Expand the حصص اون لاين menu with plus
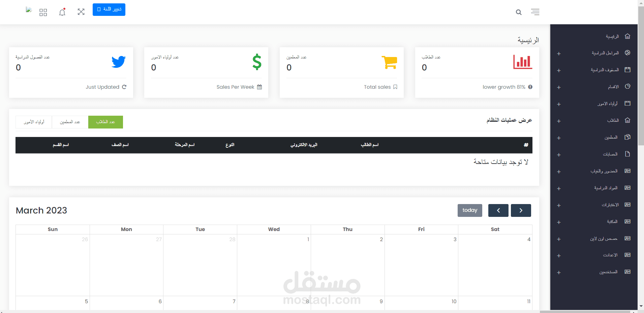This screenshot has height=313, width=644. pos(559,239)
